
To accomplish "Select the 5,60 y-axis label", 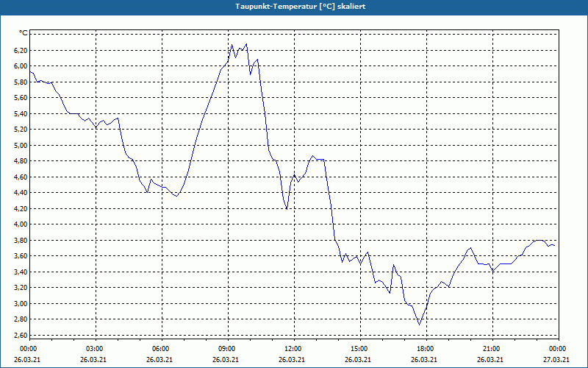I will [x=21, y=98].
